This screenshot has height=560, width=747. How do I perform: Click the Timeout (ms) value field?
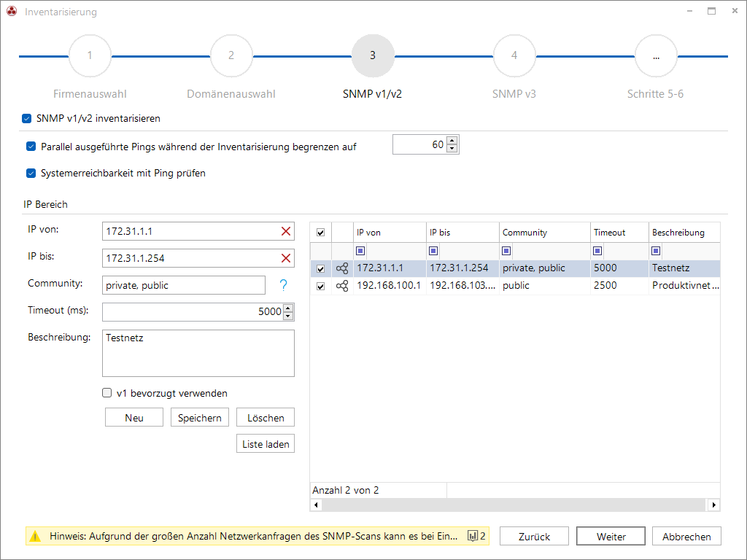(193, 312)
